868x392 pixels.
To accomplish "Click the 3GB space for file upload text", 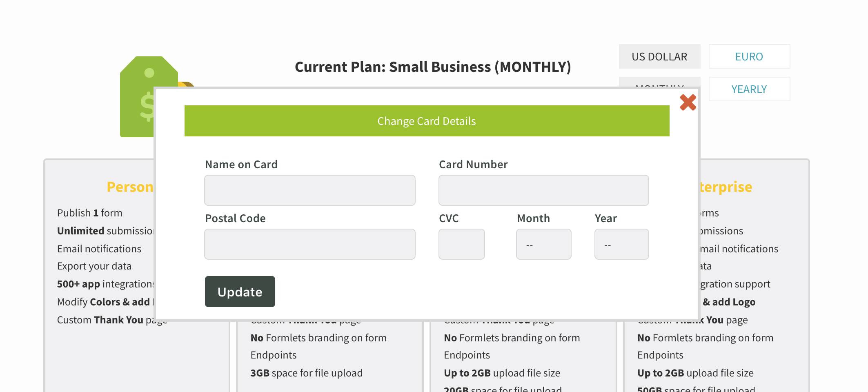I will (x=306, y=373).
